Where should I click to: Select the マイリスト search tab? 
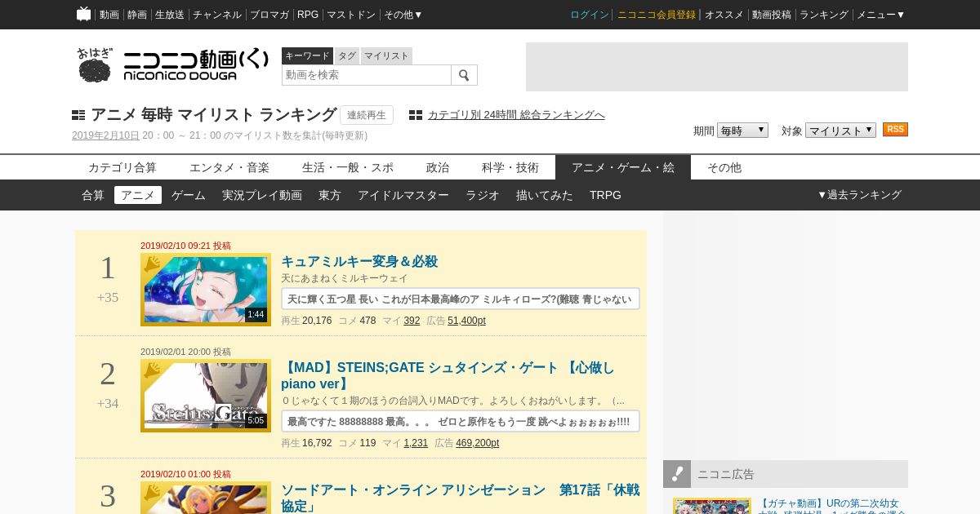[x=386, y=55]
